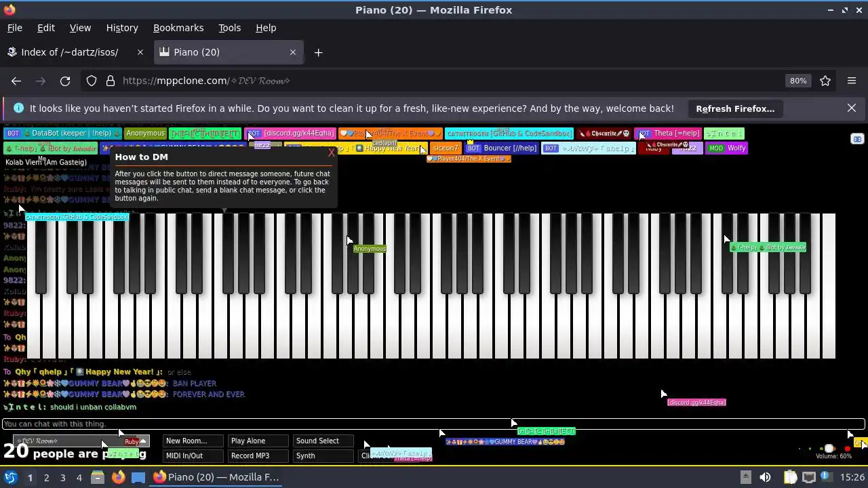Close the Index of /~dartz/isos/ tab
Viewport: 868px width, 488px height.
click(x=140, y=52)
